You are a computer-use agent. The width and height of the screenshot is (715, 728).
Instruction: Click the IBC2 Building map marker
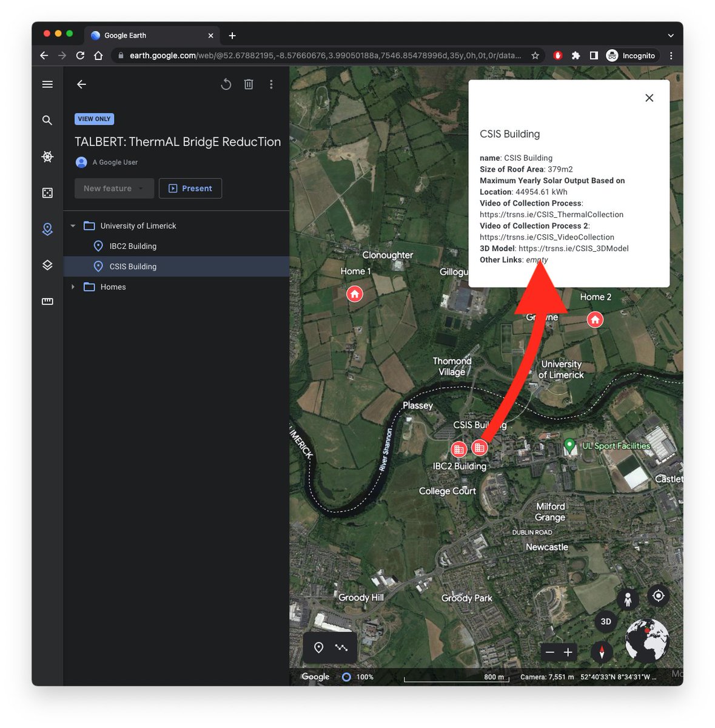(459, 450)
